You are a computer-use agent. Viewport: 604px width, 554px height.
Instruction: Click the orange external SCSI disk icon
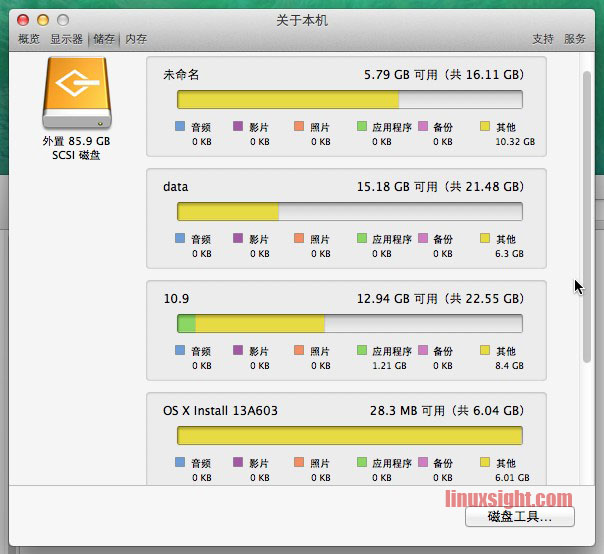point(77,93)
